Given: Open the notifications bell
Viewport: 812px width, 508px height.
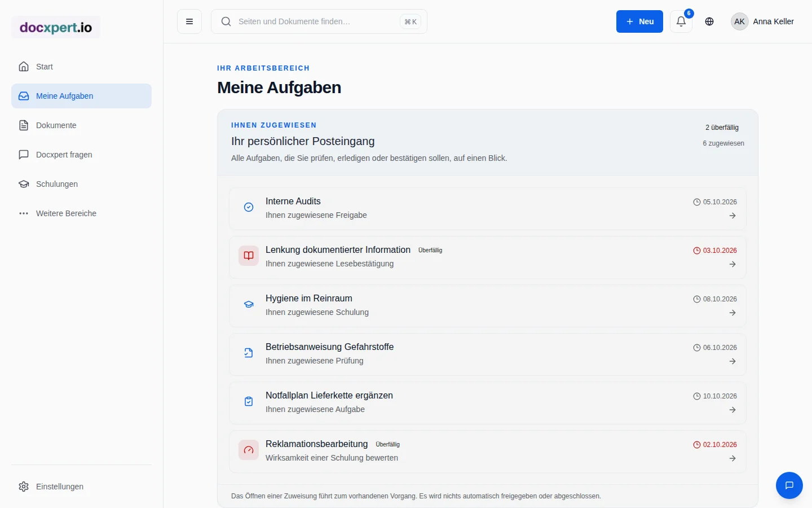Looking at the screenshot, I should click(x=681, y=21).
